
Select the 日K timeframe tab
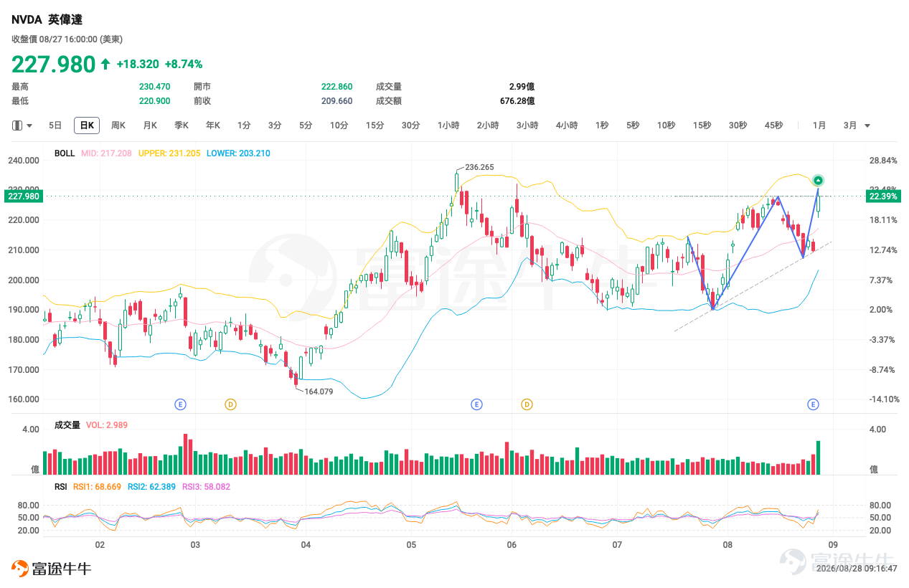[87, 125]
